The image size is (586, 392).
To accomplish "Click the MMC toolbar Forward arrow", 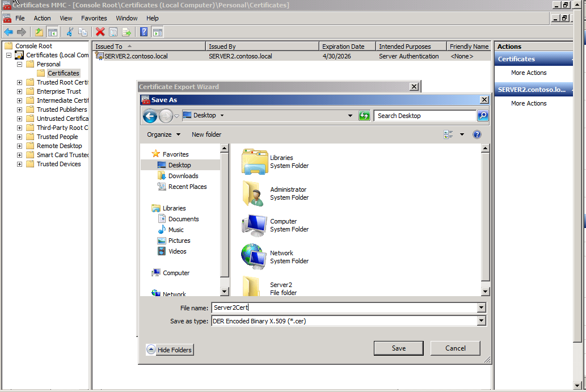I will 22,32.
